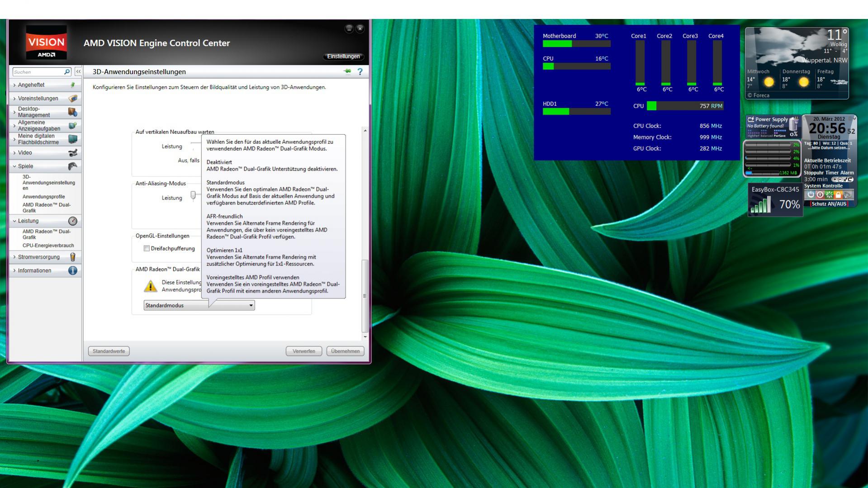The image size is (868, 488).
Task: Click the scrollbar down arrow in settings panel
Action: 365,336
